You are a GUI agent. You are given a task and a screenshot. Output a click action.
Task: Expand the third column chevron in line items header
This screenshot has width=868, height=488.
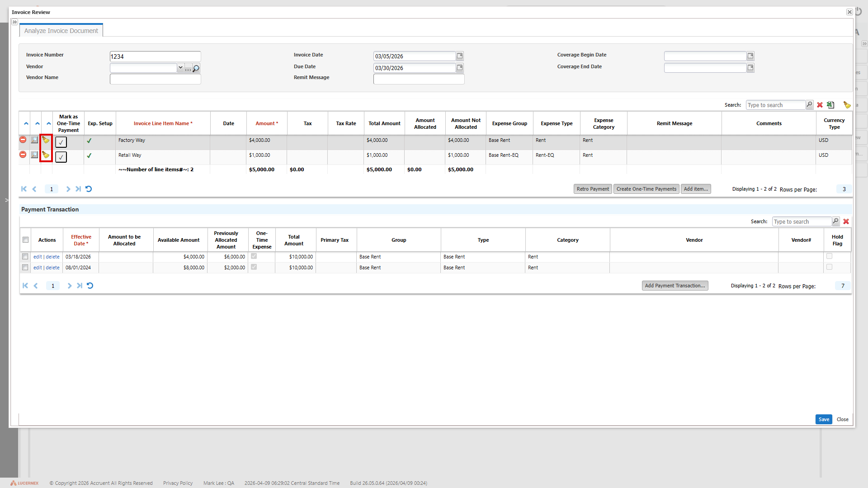49,123
